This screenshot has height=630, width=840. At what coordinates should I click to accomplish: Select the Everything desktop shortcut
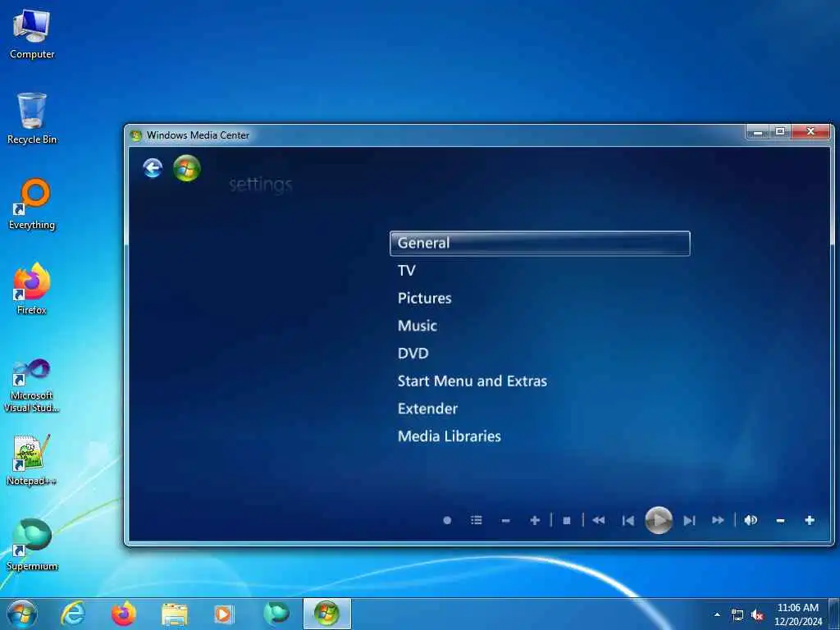[32, 204]
